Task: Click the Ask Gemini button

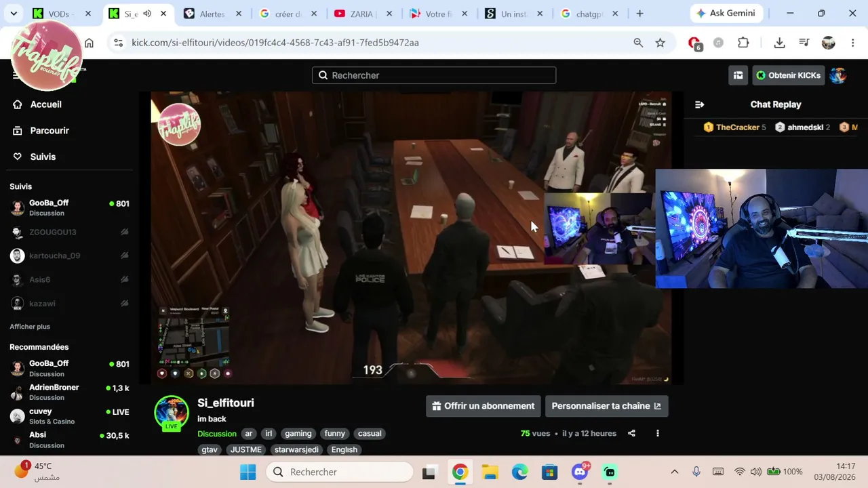Action: (726, 14)
